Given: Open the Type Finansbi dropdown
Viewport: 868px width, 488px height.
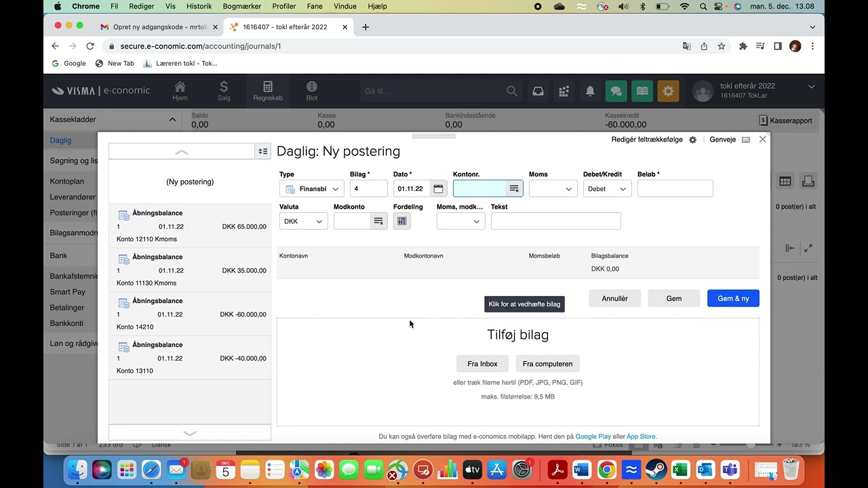Looking at the screenshot, I should point(312,188).
